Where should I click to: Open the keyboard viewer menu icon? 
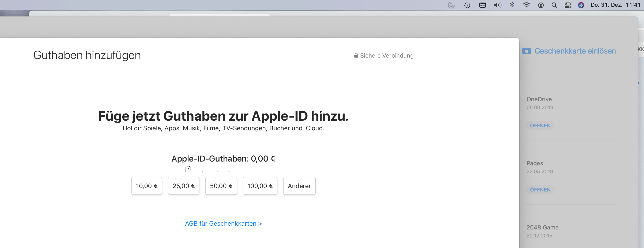(482, 5)
